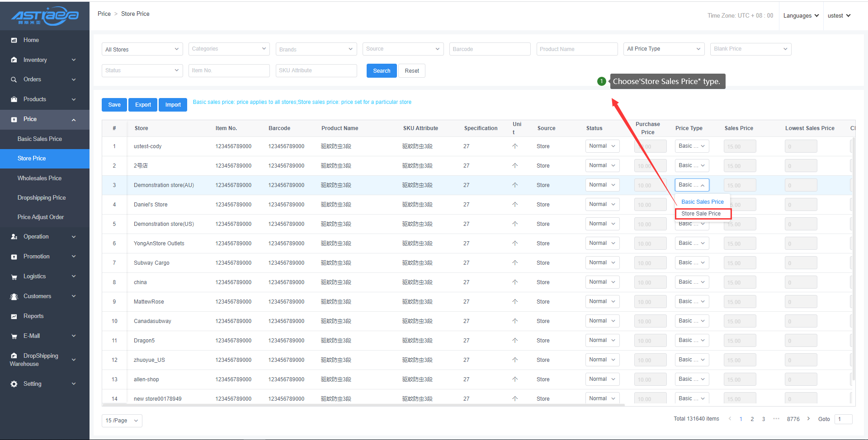Viewport: 868px width, 440px height.
Task: Click the Reports chart icon
Action: 14,316
